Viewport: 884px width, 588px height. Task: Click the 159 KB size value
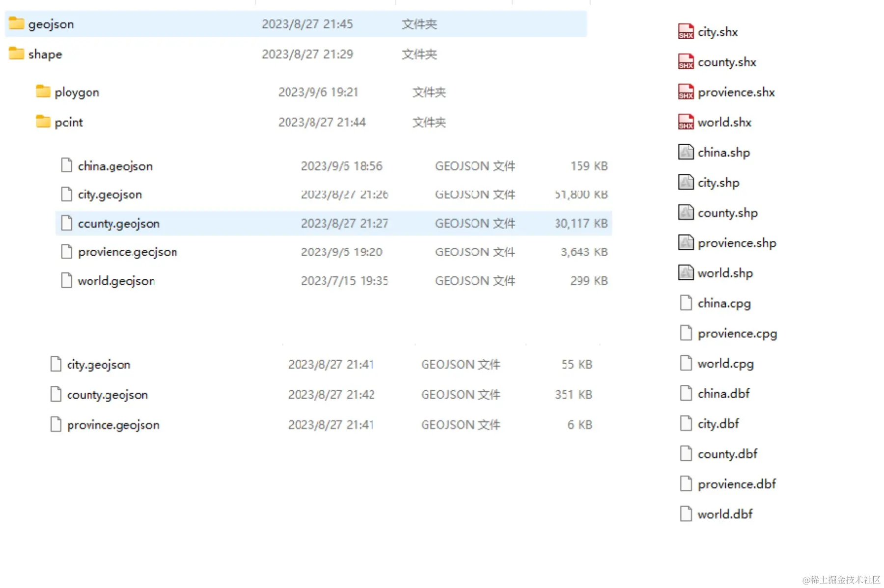[589, 166]
